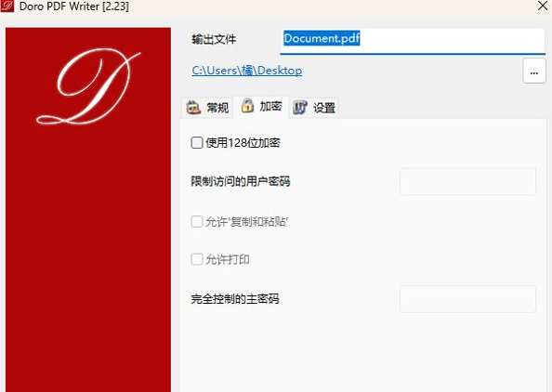Viewport: 552px width, 392px height.
Task: Click the 使用128位加密 label text
Action: coord(243,142)
